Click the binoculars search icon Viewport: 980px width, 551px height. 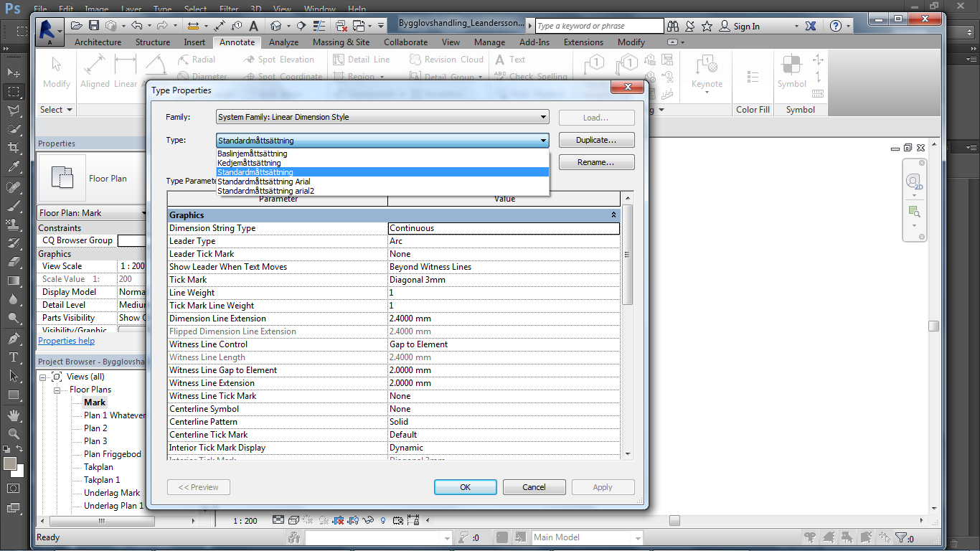coord(673,26)
